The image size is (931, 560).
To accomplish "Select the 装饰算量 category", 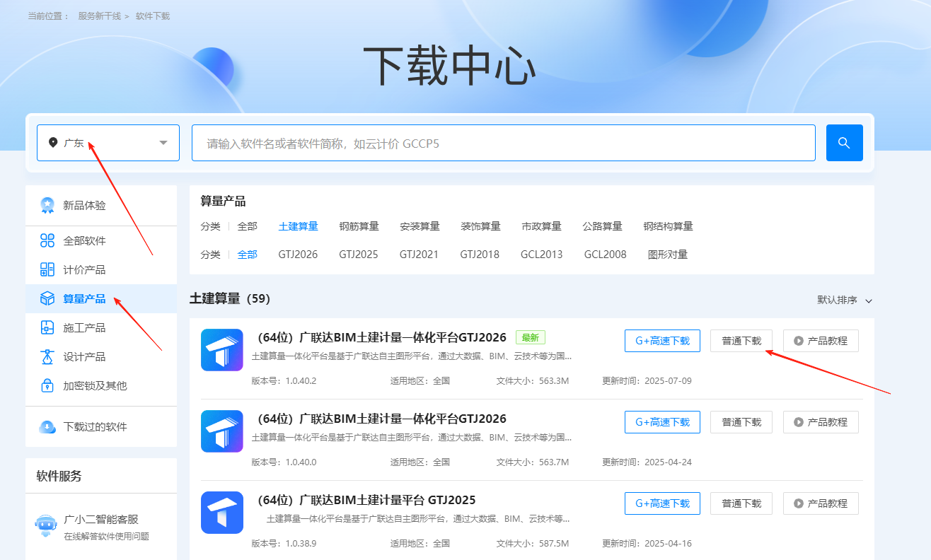I will (481, 226).
